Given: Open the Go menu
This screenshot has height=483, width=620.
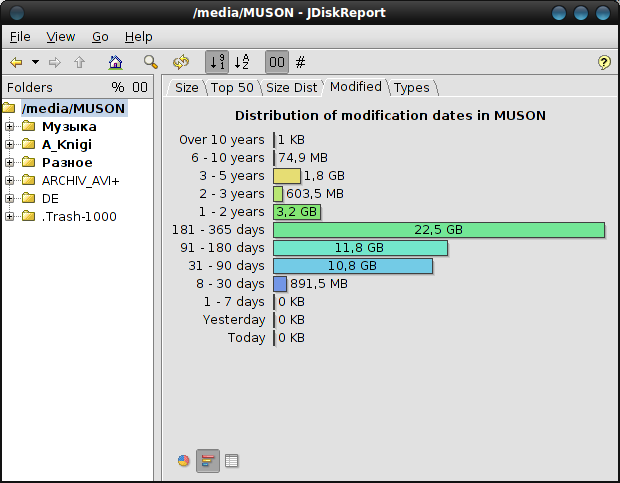Looking at the screenshot, I should (100, 37).
